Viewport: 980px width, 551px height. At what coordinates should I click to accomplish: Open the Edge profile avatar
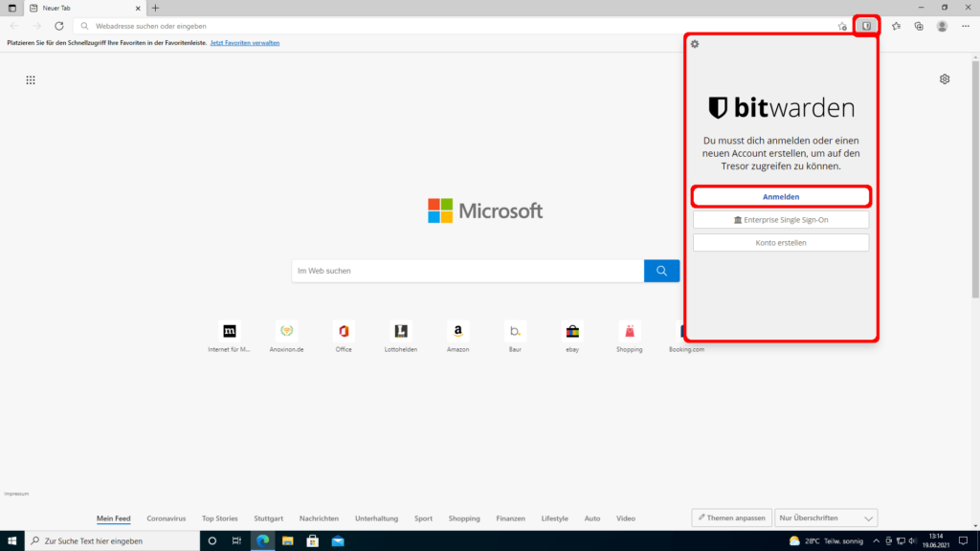942,26
